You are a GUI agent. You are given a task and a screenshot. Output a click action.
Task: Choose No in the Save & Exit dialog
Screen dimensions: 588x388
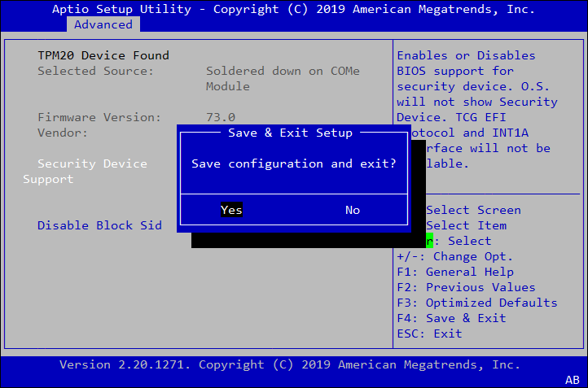click(x=352, y=210)
